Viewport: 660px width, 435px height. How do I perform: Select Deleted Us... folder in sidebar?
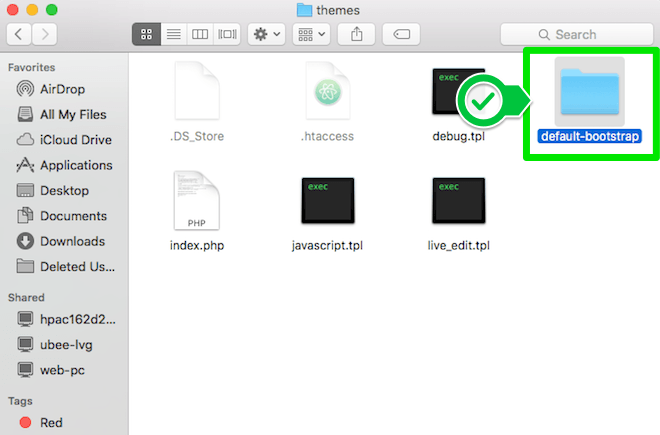pos(64,267)
